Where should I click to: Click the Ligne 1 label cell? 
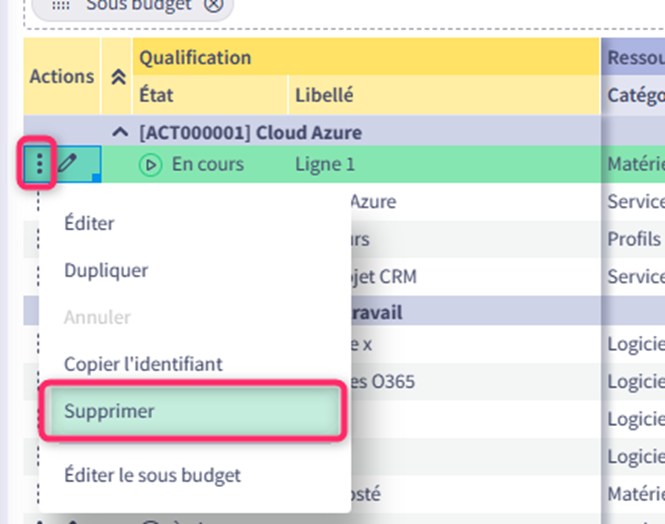[x=325, y=164]
